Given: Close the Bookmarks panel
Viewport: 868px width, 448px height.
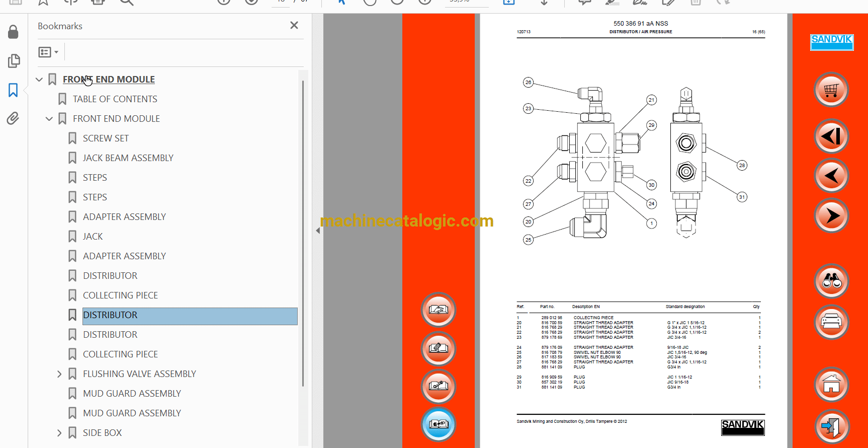Looking at the screenshot, I should (294, 25).
